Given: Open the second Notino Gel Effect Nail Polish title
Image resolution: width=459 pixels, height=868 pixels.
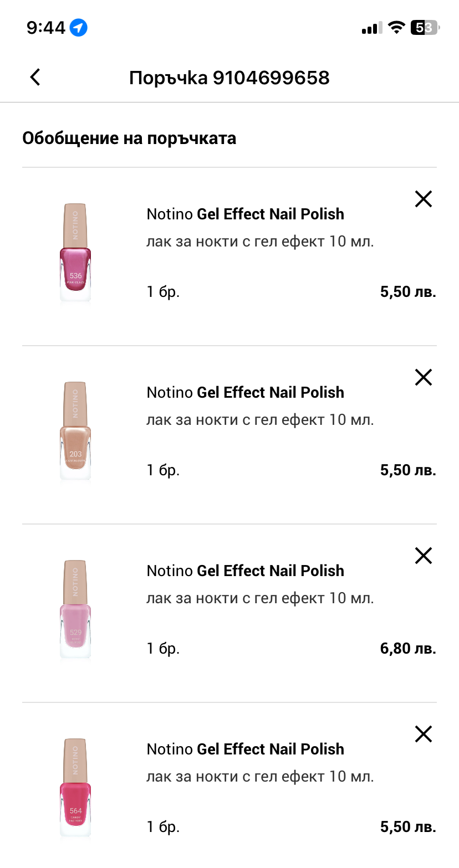Looking at the screenshot, I should pos(245,392).
